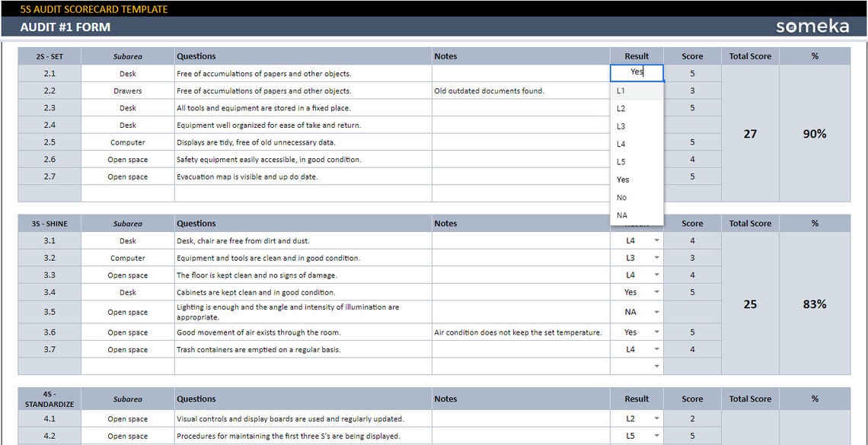Viewport: 868px width, 445px height.
Task: Click score cell 3 in row 2.2
Action: pyautogui.click(x=692, y=91)
